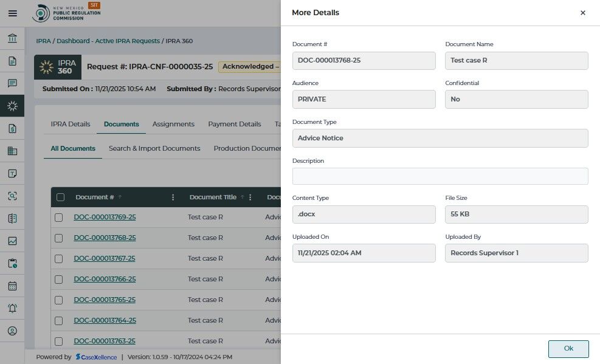
Task: Click the empty Description field
Action: click(x=440, y=176)
